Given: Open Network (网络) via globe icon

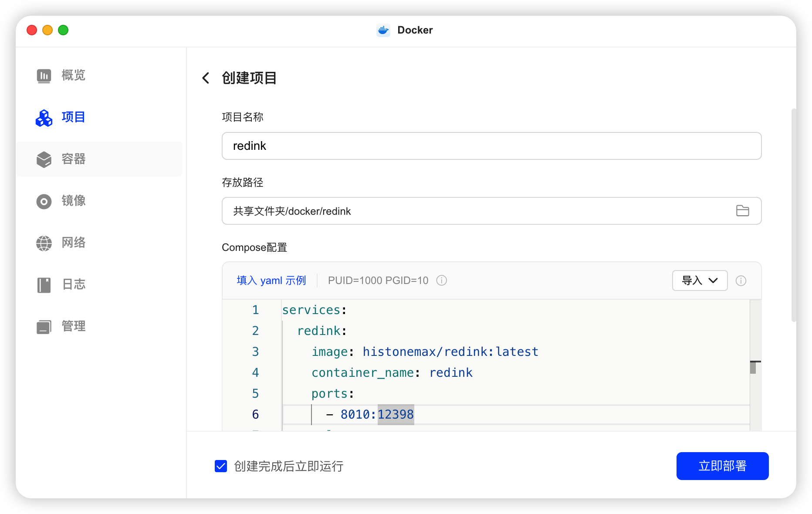Looking at the screenshot, I should [44, 243].
